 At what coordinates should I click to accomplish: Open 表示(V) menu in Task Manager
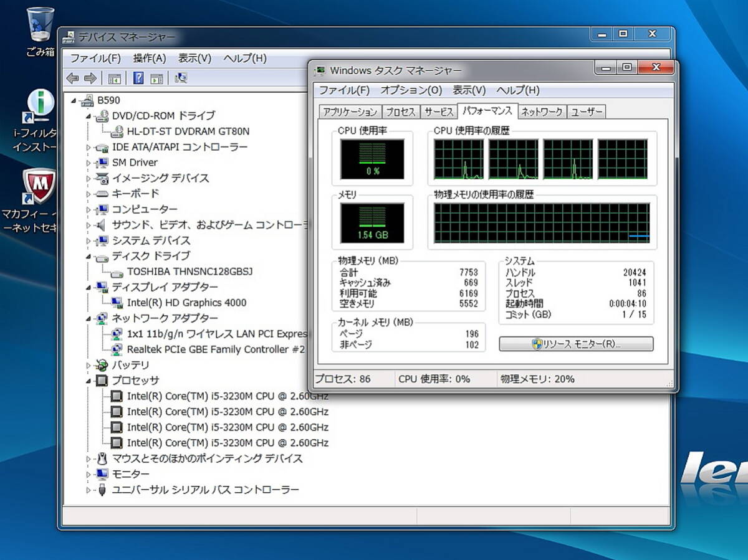[x=469, y=90]
